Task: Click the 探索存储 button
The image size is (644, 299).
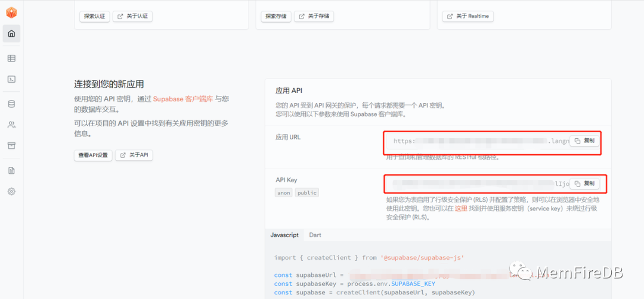Action: (276, 17)
